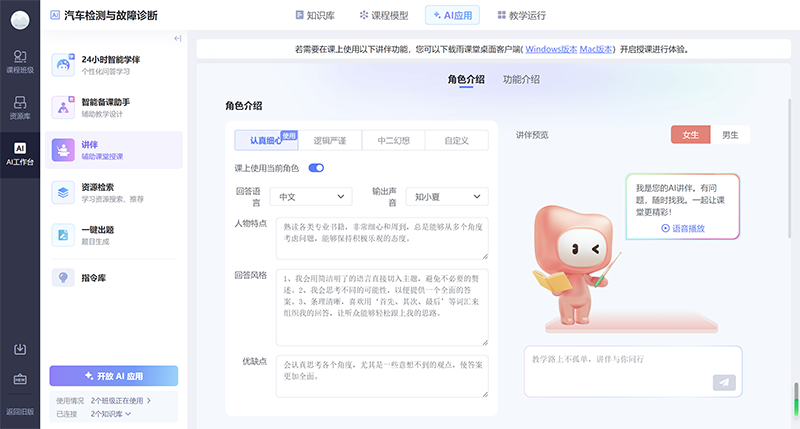Open 回答语言 dropdown showing 中文
This screenshot has width=800, height=429.
point(312,197)
